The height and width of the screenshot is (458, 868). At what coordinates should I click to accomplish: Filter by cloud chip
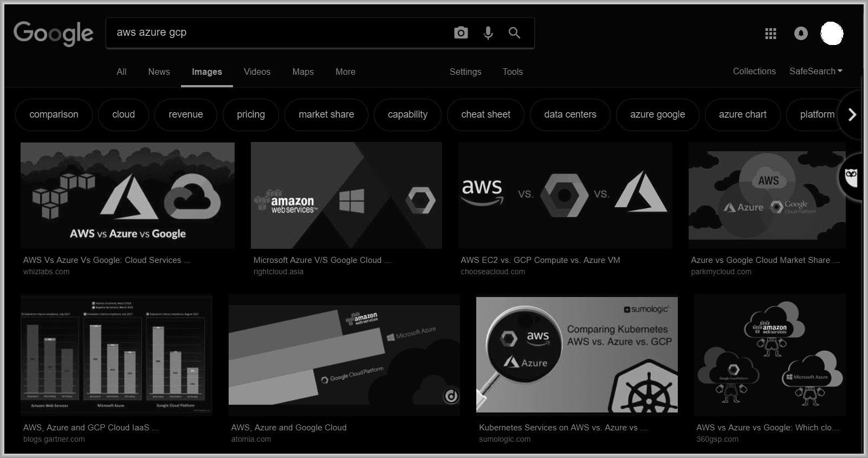(x=124, y=114)
